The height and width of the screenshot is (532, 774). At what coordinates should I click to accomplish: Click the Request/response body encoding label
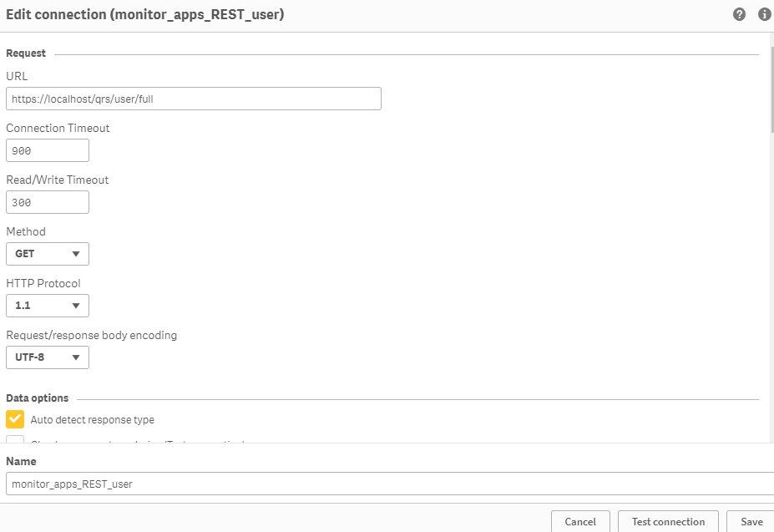[92, 335]
